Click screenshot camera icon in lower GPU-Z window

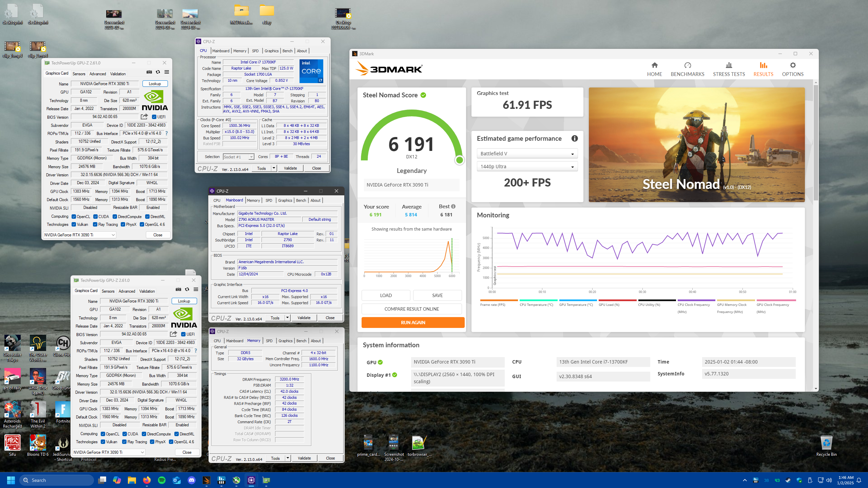(178, 289)
